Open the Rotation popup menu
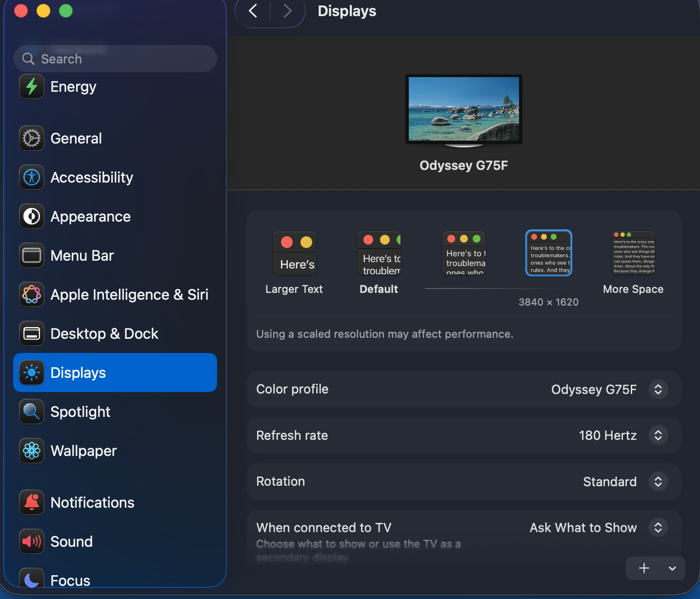Image resolution: width=700 pixels, height=599 pixels. point(658,481)
